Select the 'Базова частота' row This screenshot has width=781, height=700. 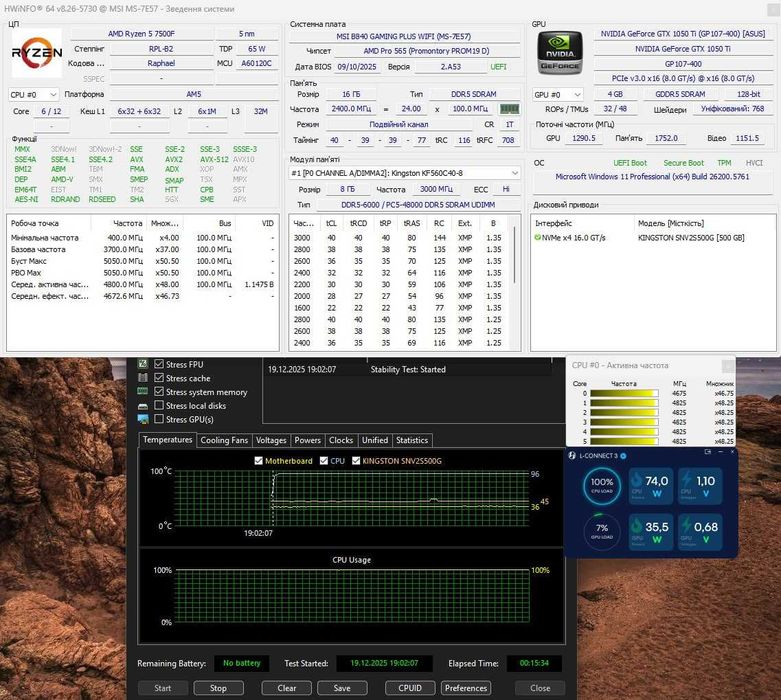[x=142, y=249]
